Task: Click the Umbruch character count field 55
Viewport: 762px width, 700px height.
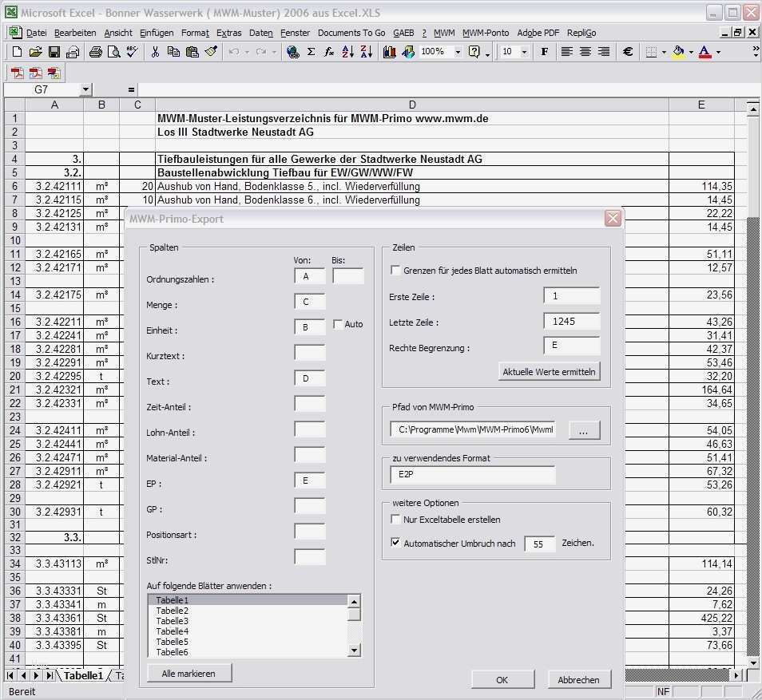Action: pos(540,544)
